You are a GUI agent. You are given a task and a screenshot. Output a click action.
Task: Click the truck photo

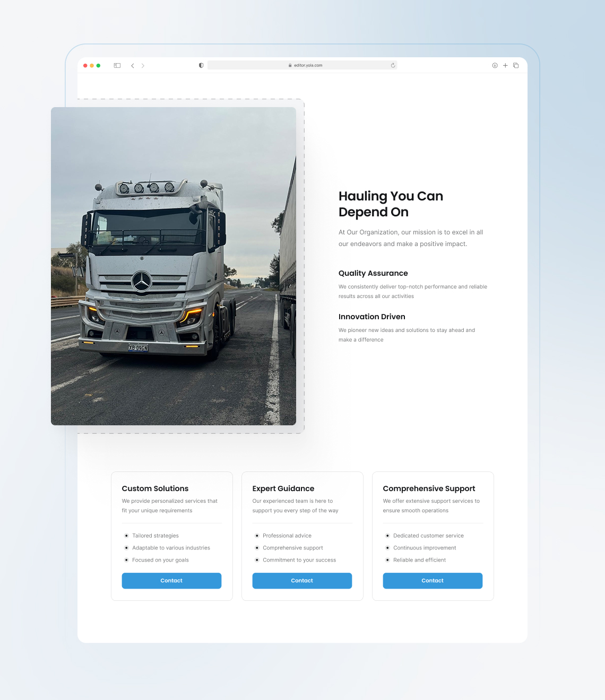click(174, 265)
